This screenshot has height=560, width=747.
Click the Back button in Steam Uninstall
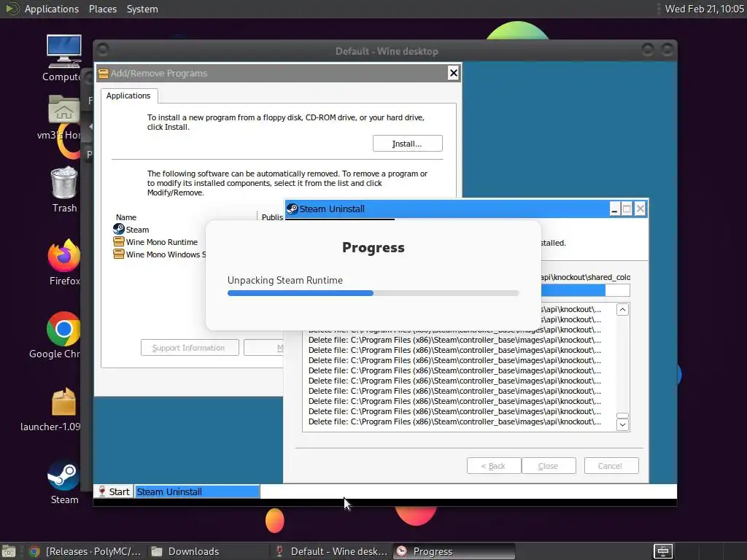click(494, 466)
